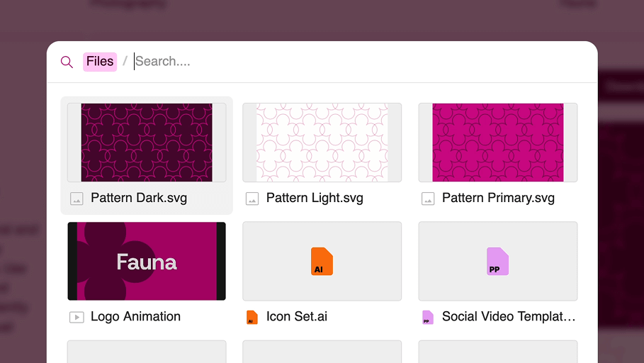644x363 pixels.
Task: Click the image icon beside Pattern Light.svg
Action: coord(252,199)
